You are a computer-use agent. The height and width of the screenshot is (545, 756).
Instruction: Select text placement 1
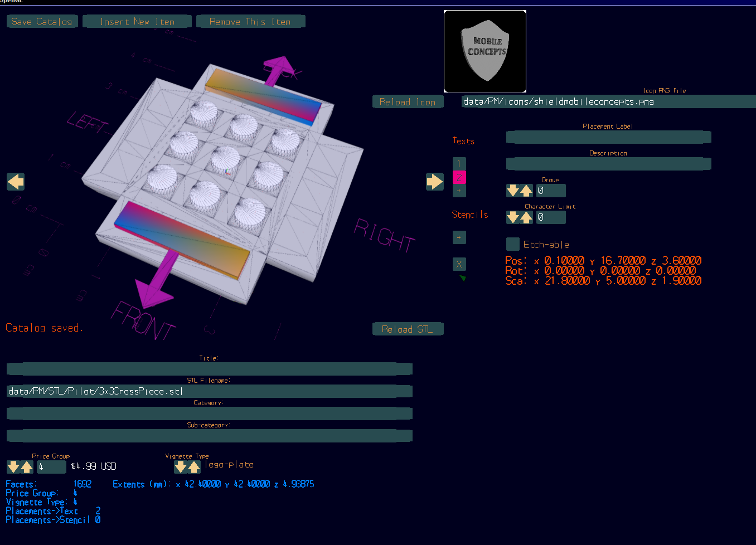459,164
